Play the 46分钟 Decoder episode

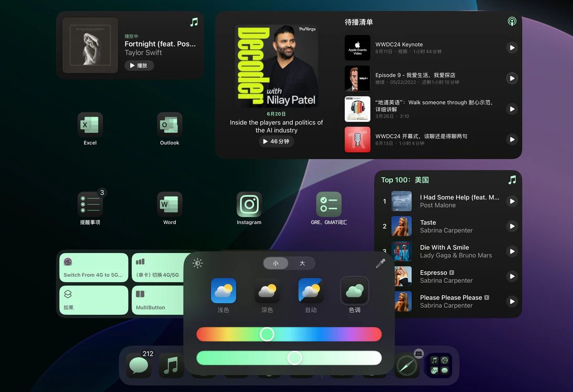click(x=276, y=141)
